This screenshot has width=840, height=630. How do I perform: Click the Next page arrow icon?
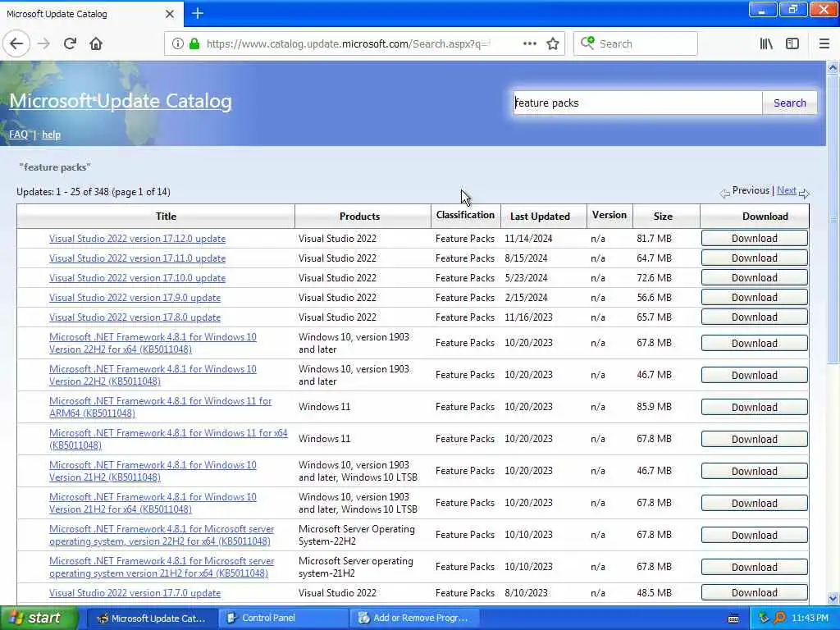pyautogui.click(x=804, y=194)
